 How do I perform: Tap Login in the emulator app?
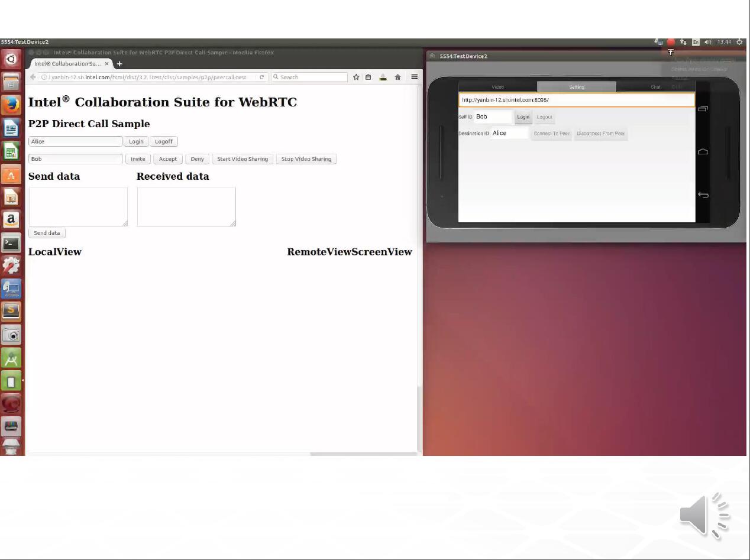(523, 117)
